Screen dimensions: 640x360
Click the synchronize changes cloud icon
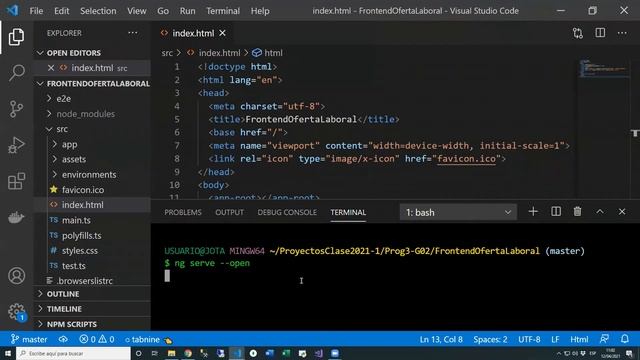point(63,339)
